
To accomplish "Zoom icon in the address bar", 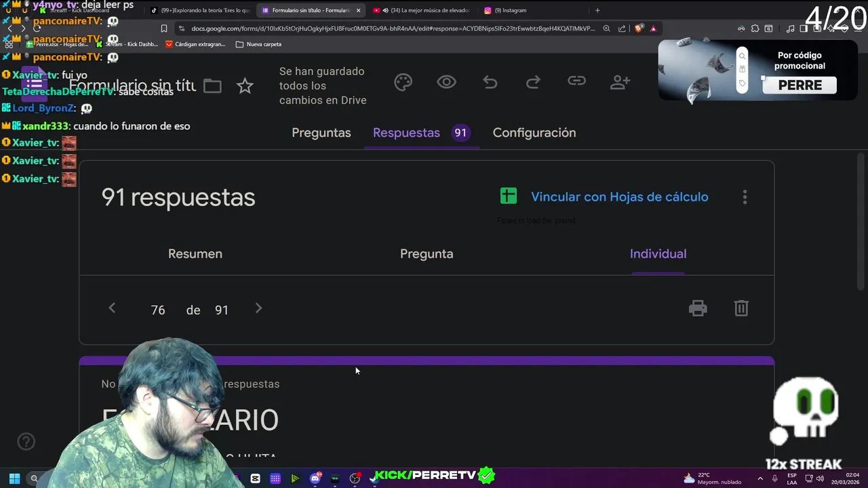I will pos(607,28).
